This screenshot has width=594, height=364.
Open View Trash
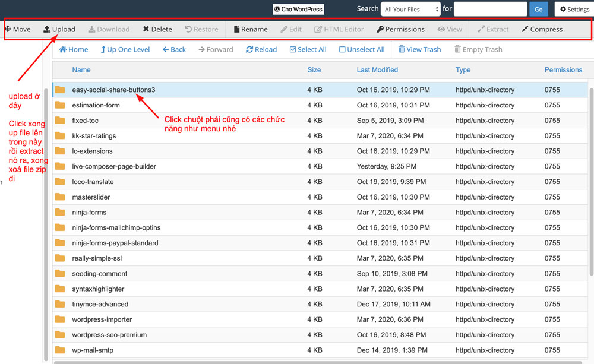click(420, 50)
